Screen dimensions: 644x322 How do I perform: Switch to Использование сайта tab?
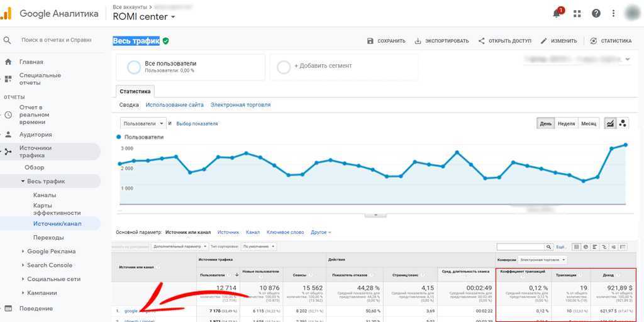[x=174, y=105]
